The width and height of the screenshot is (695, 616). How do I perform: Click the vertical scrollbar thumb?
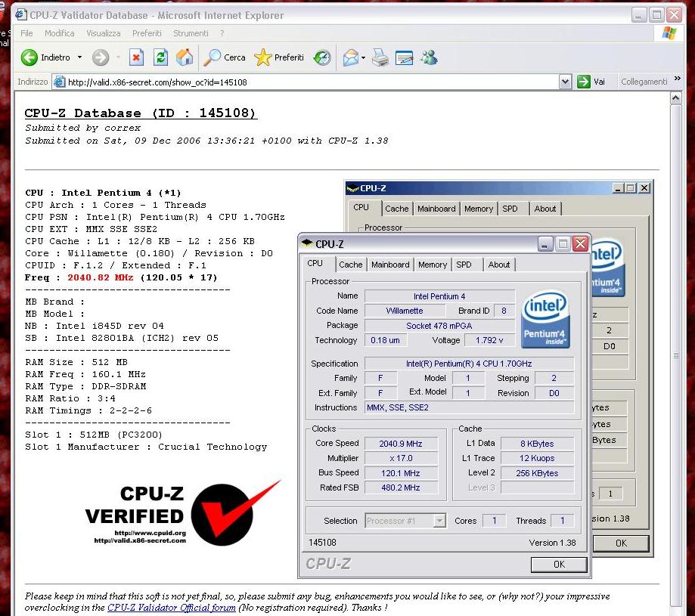(x=675, y=354)
